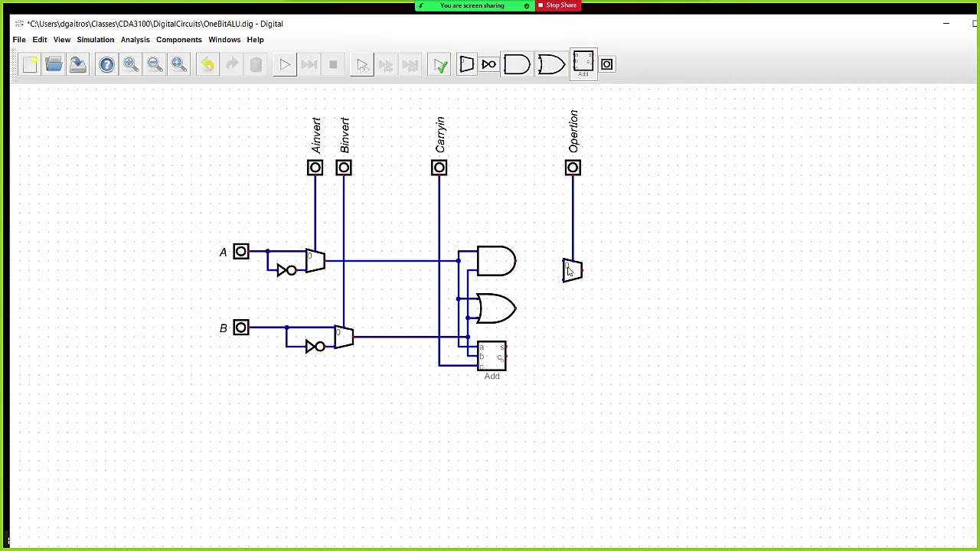This screenshot has height=551, width=980.
Task: Open the Windows menu
Action: [224, 40]
